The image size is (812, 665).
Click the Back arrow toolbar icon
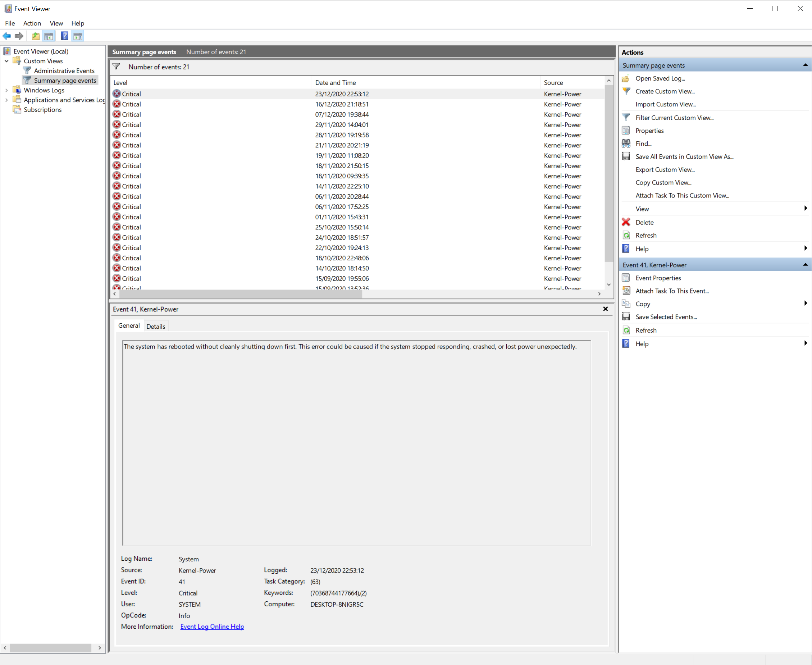tap(7, 36)
